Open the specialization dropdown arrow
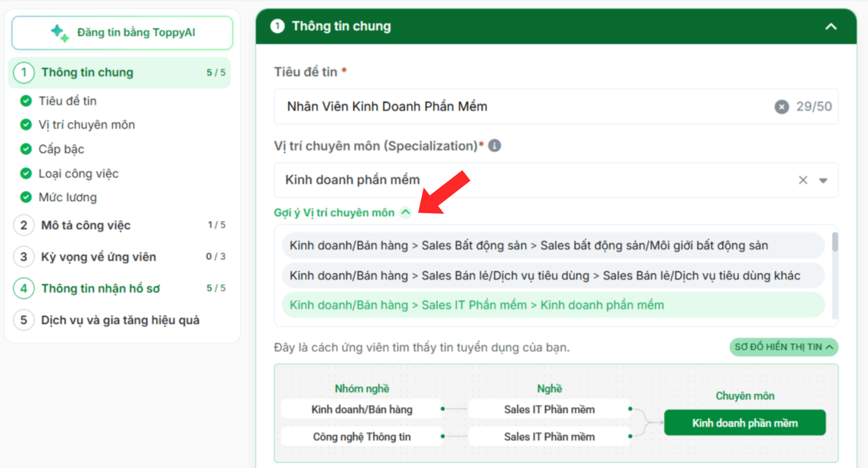 [823, 180]
